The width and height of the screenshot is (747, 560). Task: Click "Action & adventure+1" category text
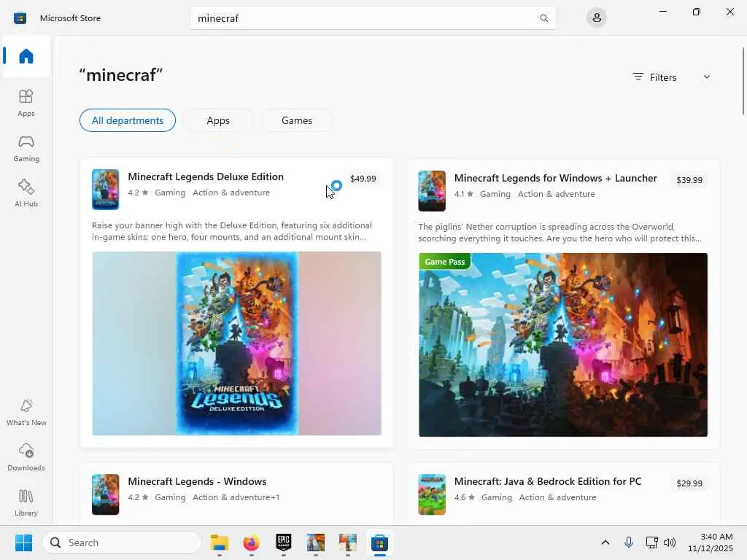click(x=236, y=497)
